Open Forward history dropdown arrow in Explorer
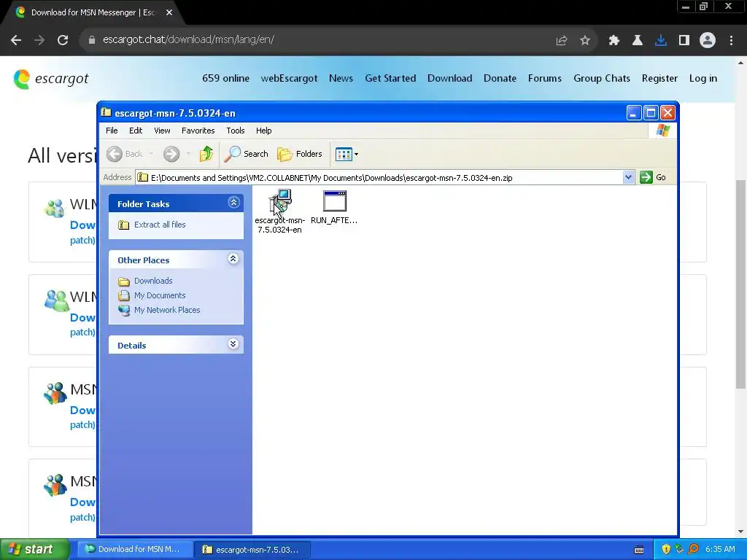The image size is (747, 560). click(x=189, y=154)
